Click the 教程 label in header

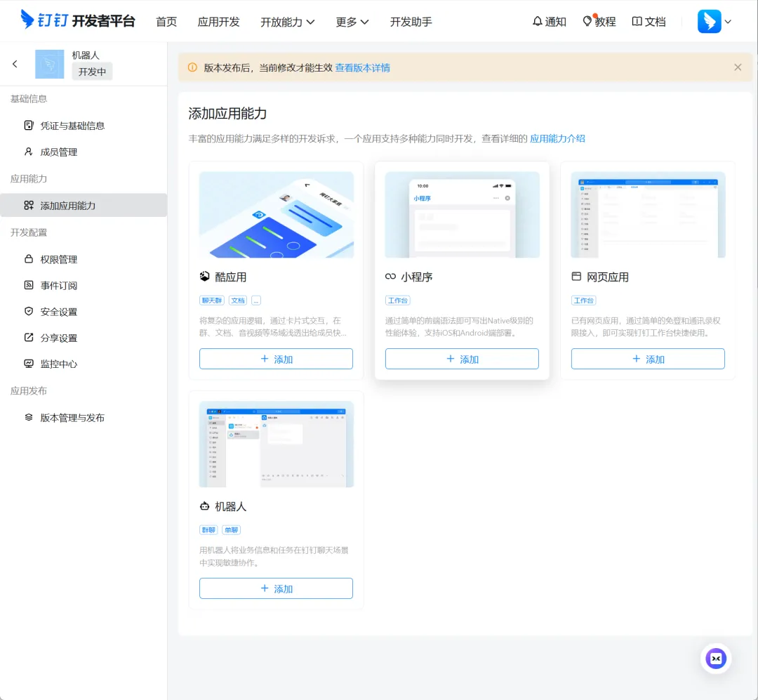[605, 22]
